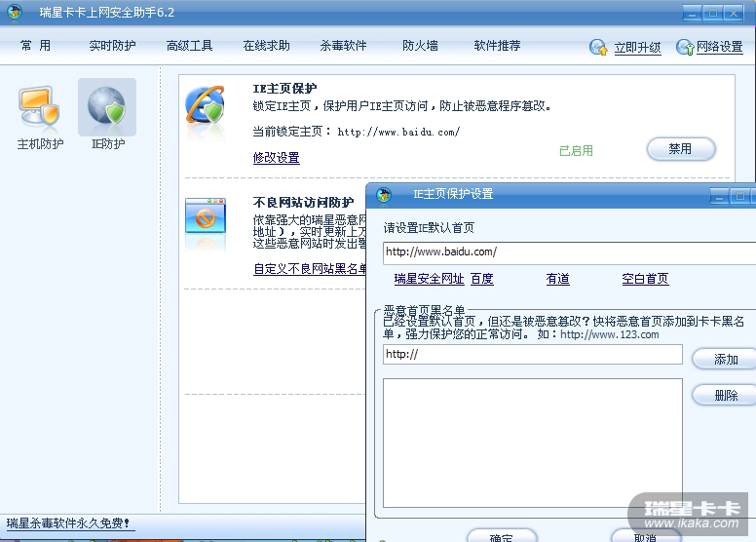
Task: Click the 不良网站访问防护 heading text
Action: click(x=303, y=202)
